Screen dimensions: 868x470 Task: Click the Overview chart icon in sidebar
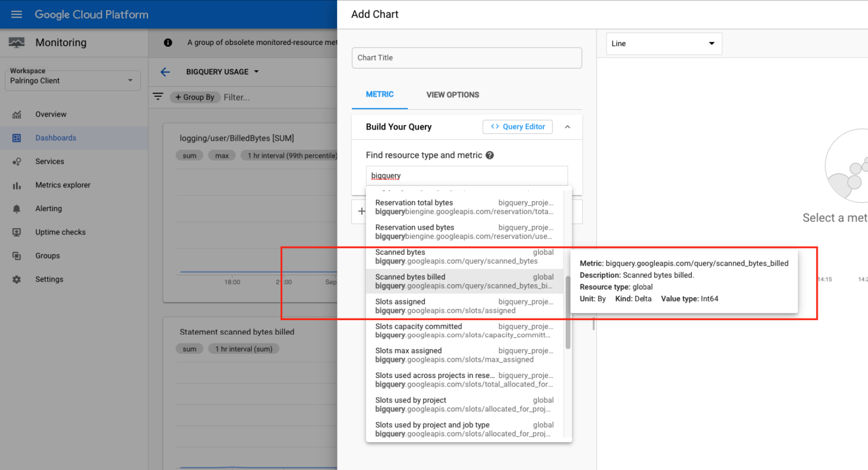(x=17, y=115)
